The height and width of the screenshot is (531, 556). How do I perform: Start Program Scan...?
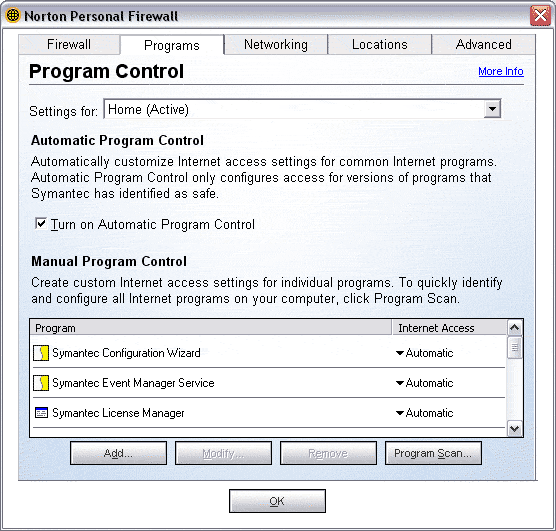(x=433, y=453)
